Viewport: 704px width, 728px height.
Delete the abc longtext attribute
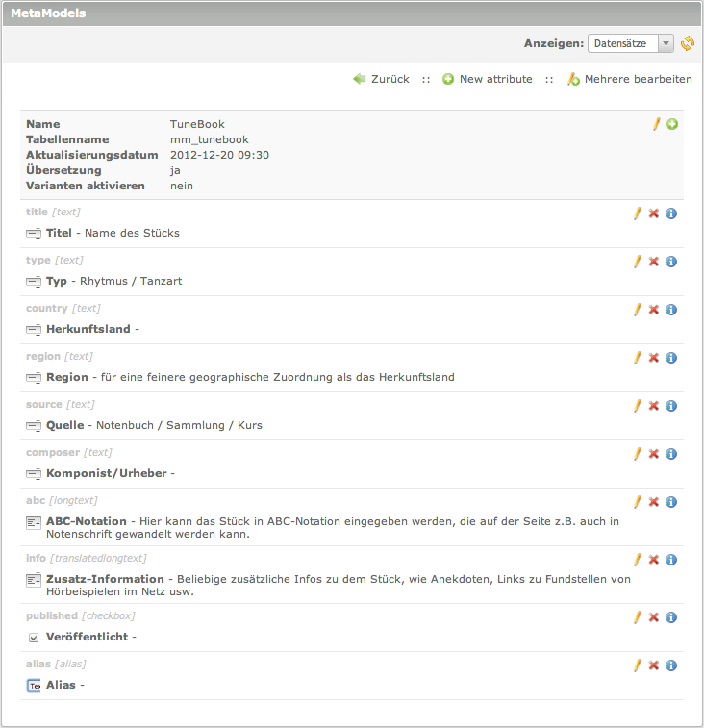654,502
